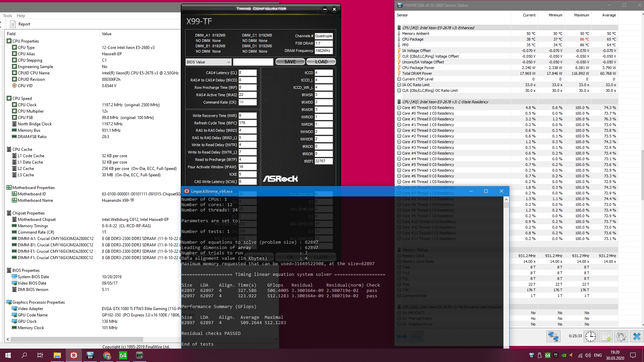Open the Tools menu
Screen dimensions: 644x362
7,16
